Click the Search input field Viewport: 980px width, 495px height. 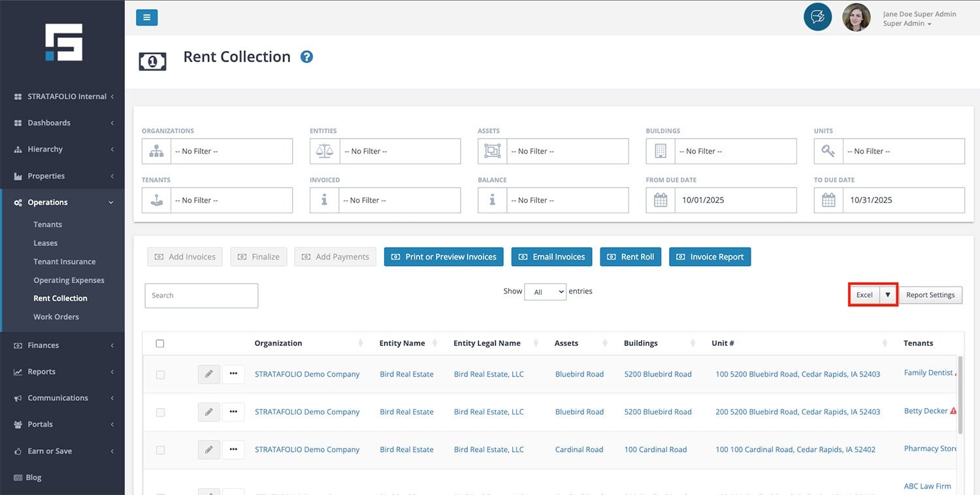pos(201,296)
